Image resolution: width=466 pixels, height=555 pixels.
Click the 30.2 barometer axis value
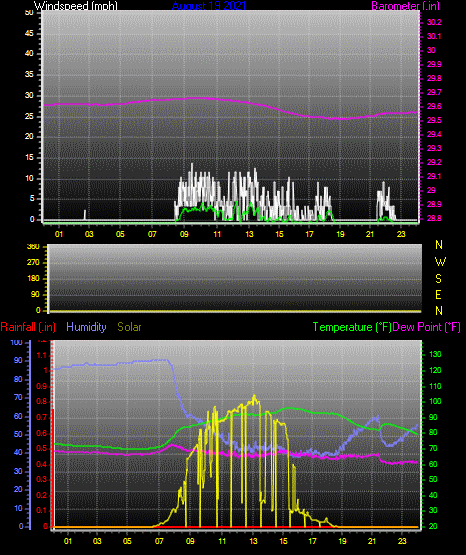434,22
